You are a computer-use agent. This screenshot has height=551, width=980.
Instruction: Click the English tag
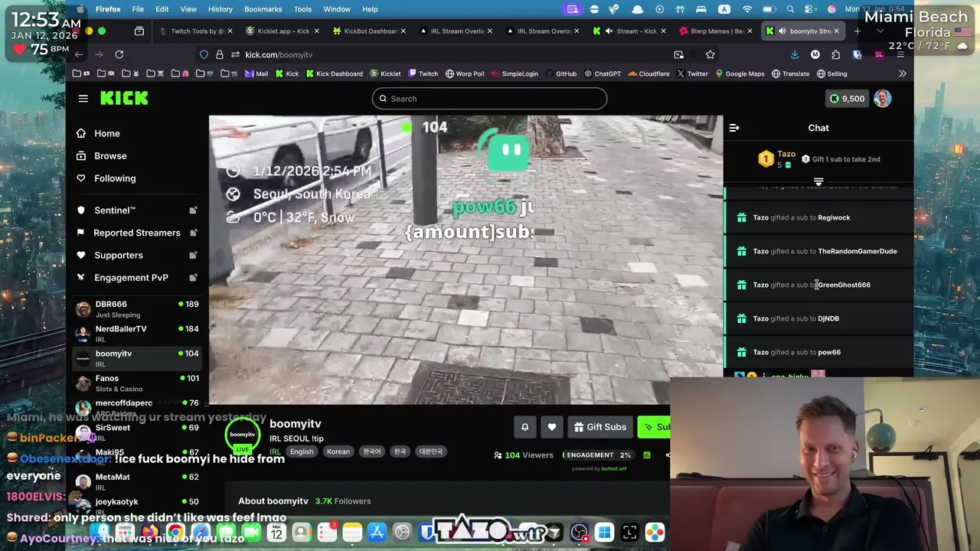[x=302, y=452]
